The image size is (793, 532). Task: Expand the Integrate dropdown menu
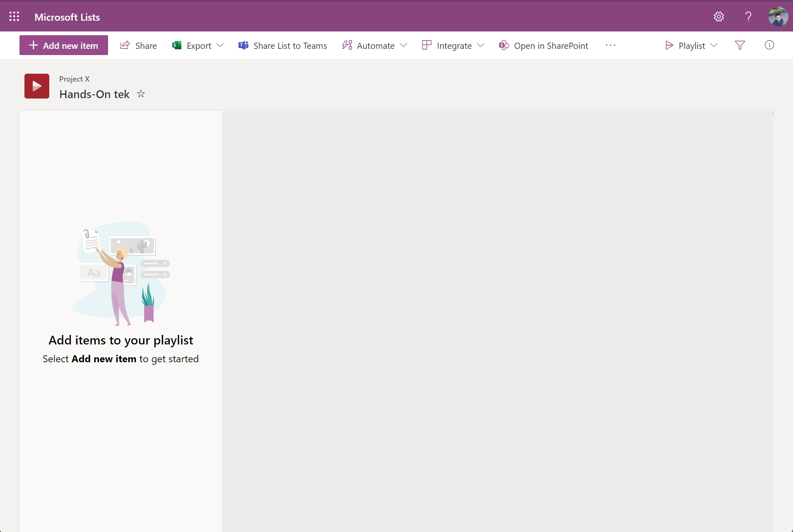(453, 46)
